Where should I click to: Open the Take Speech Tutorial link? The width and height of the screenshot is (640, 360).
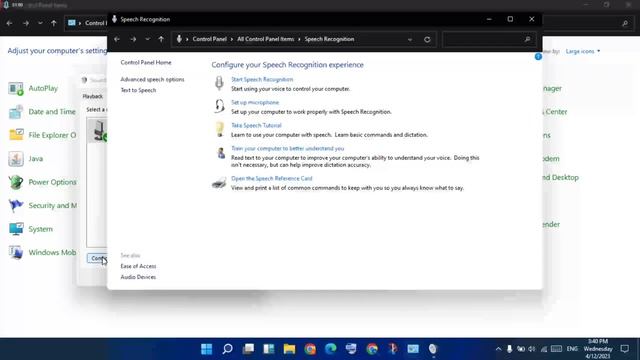coord(256,125)
